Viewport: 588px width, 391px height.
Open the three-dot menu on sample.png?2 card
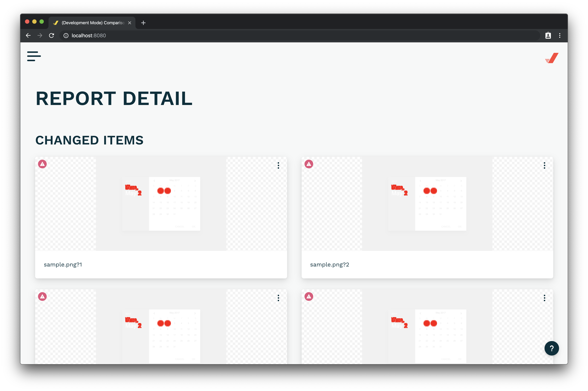pos(544,166)
